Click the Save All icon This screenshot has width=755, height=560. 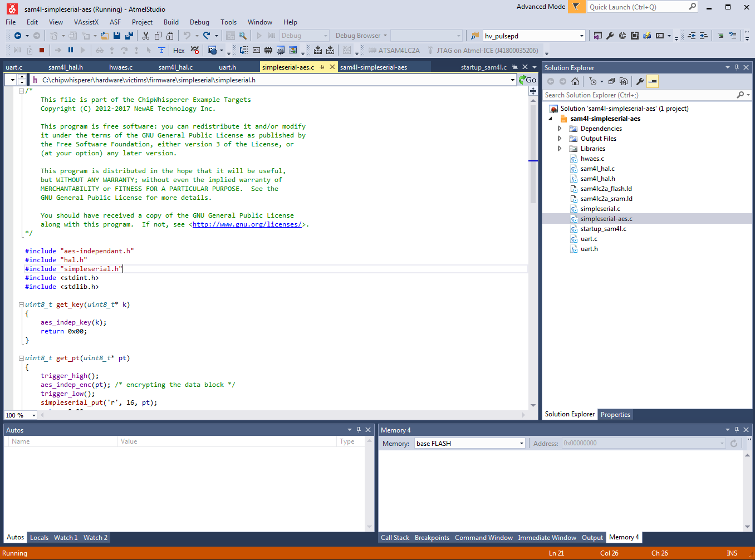(x=129, y=36)
